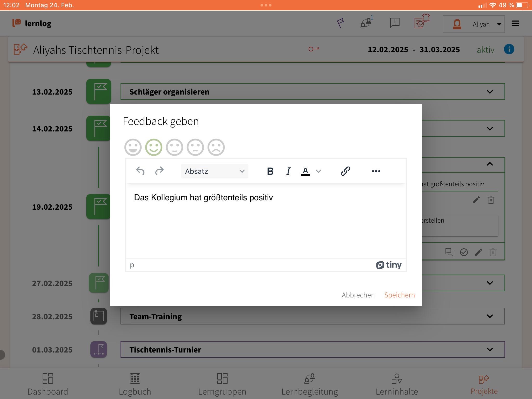This screenshot has height=399, width=532.
Task: Switch to the Lerngruppen tab
Action: coord(222,384)
